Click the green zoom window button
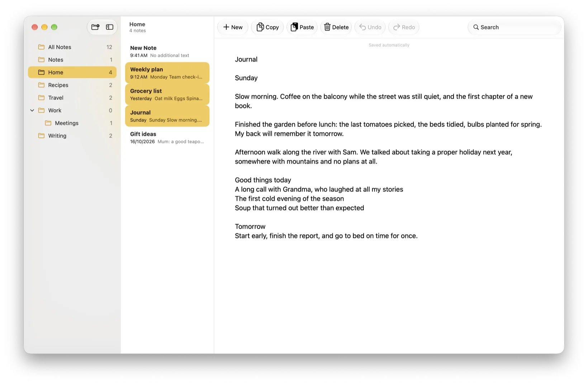Image resolution: width=588 pixels, height=385 pixels. 54,27
